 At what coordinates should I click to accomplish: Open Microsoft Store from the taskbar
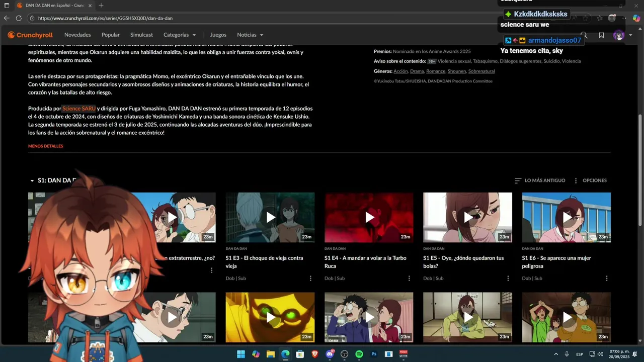point(300,354)
